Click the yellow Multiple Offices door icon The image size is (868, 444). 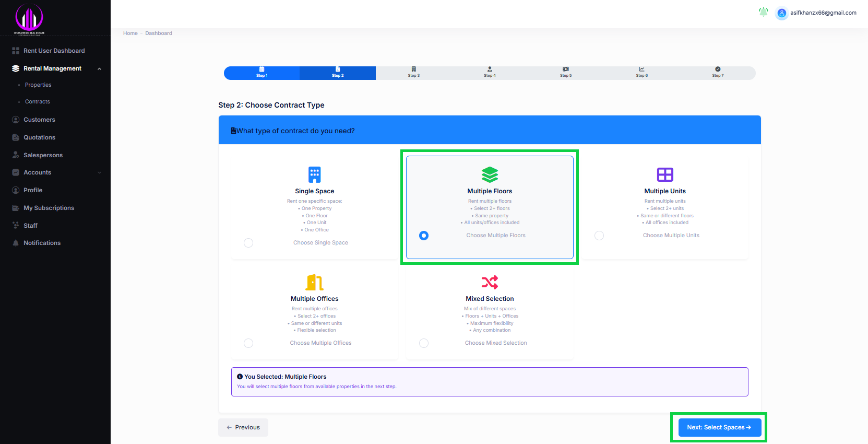314,282
